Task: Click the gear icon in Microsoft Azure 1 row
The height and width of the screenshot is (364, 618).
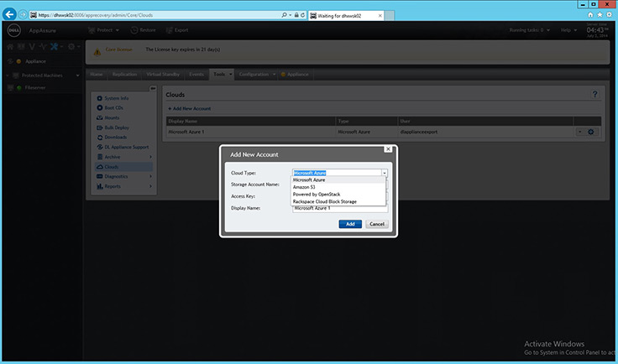Action: (591, 132)
